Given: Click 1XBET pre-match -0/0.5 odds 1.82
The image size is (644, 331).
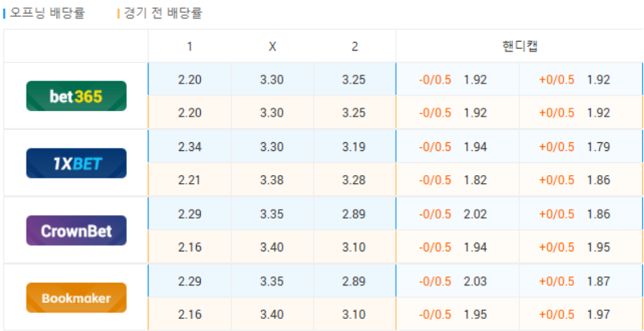Looking at the screenshot, I should pos(475,181).
